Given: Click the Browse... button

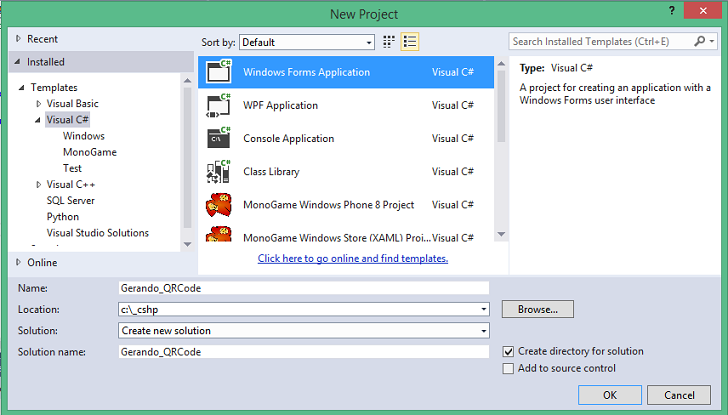Looking at the screenshot, I should [538, 309].
